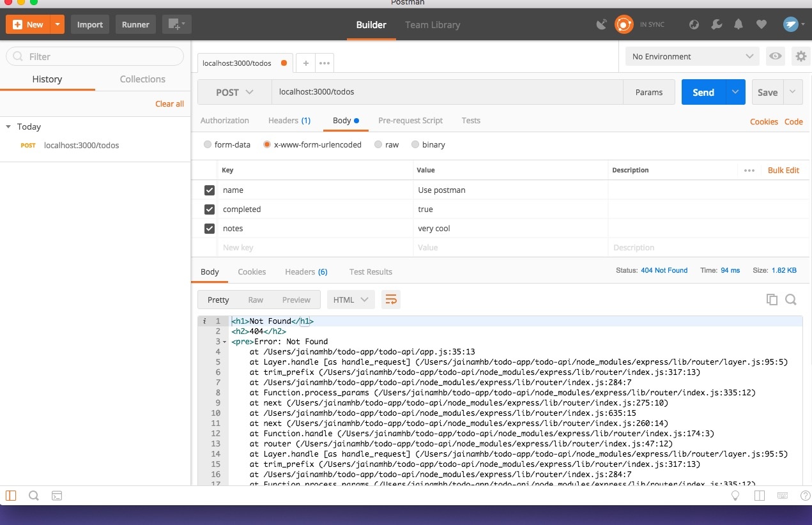Switch to the Collections tab
Screen dimensions: 812x525
(x=142, y=79)
